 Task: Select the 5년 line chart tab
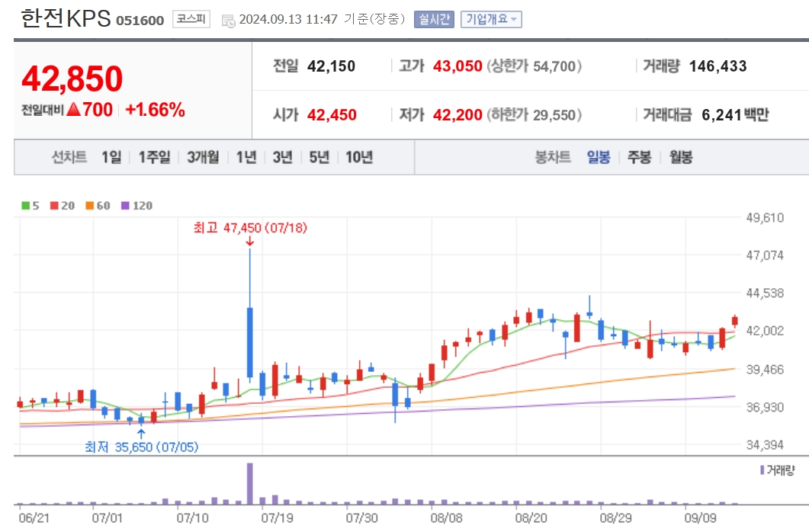pyautogui.click(x=319, y=157)
